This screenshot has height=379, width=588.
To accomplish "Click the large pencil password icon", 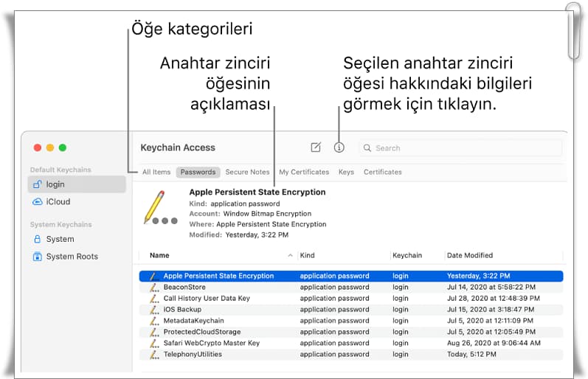I will click(x=161, y=207).
